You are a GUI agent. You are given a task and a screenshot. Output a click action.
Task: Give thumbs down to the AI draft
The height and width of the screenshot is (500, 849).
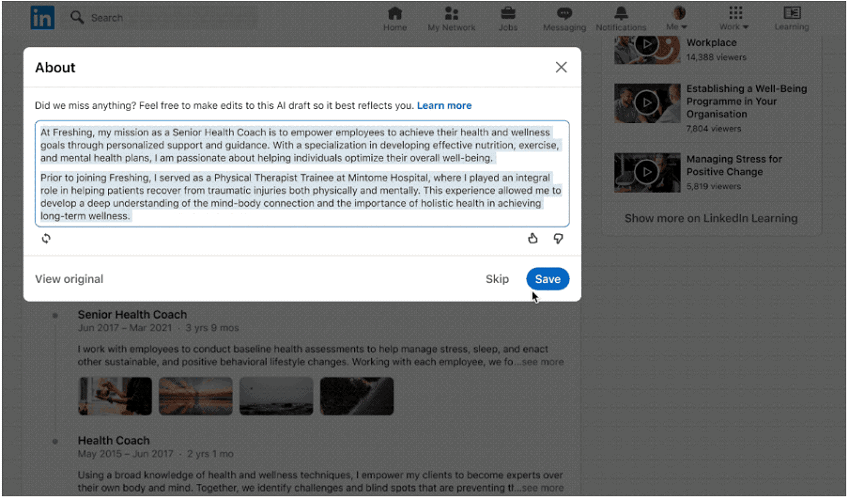558,238
